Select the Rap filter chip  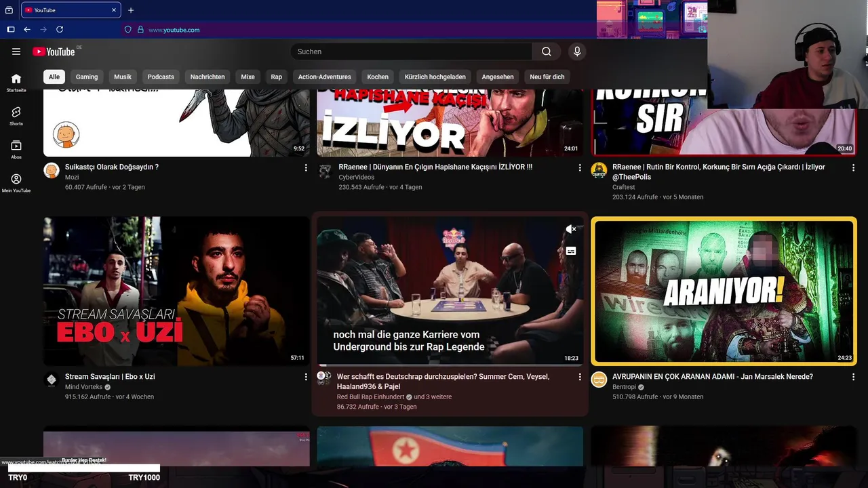[277, 77]
